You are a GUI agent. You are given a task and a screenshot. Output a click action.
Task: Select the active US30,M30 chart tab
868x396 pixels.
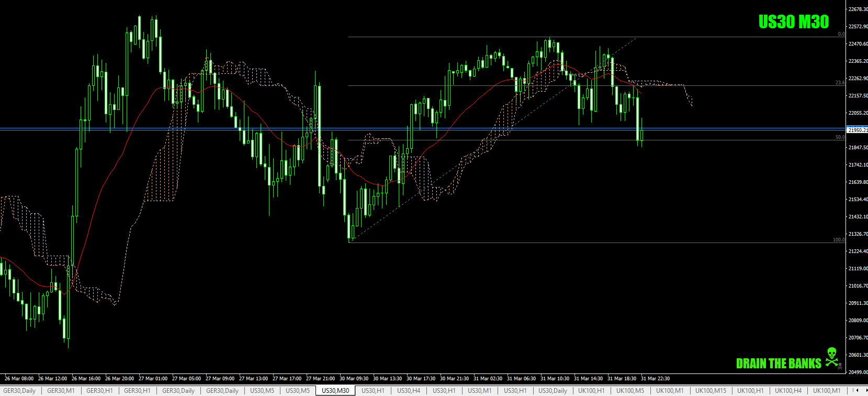335,391
